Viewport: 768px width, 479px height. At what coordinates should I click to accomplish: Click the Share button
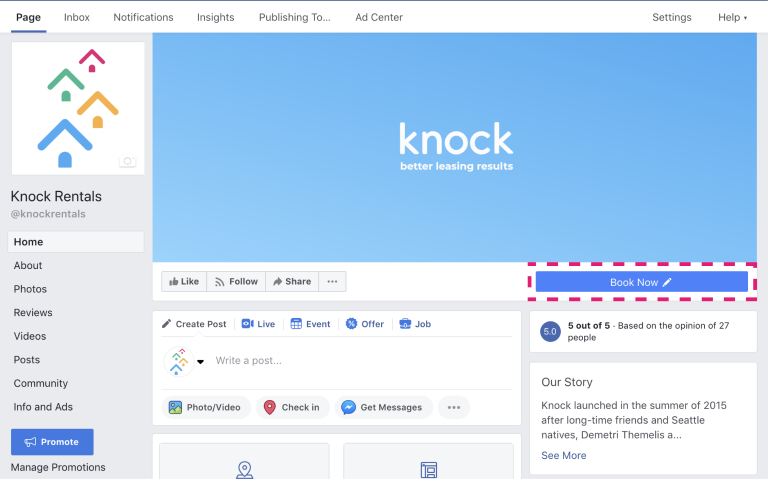(x=292, y=282)
